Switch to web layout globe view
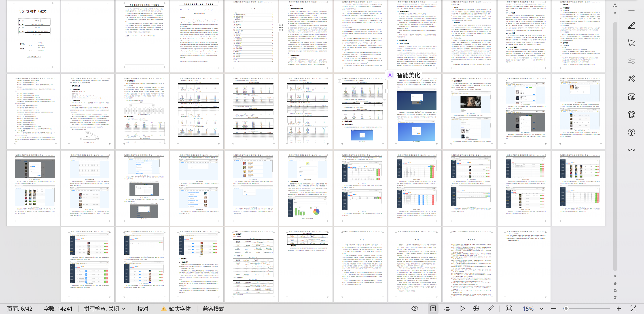 pos(476,308)
